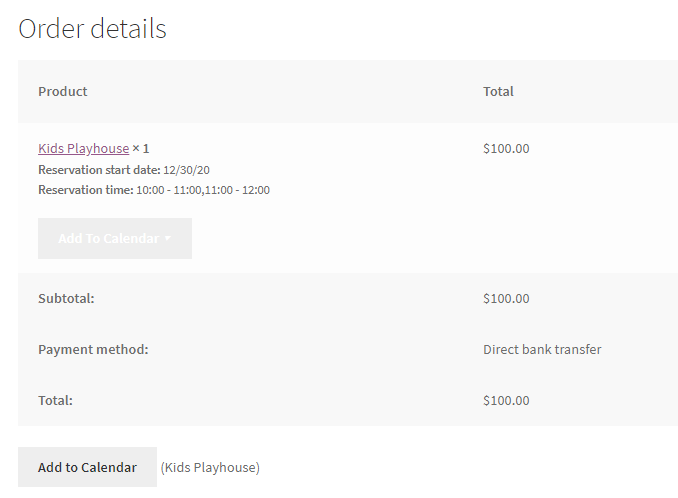Click the Direct bank transfer text
678x498 pixels.
pyautogui.click(x=542, y=349)
